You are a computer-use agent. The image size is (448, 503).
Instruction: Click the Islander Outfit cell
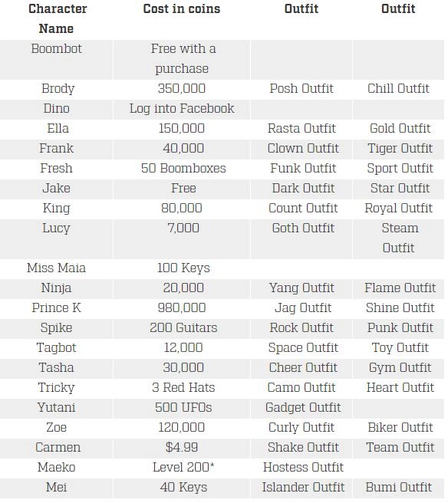tap(303, 488)
